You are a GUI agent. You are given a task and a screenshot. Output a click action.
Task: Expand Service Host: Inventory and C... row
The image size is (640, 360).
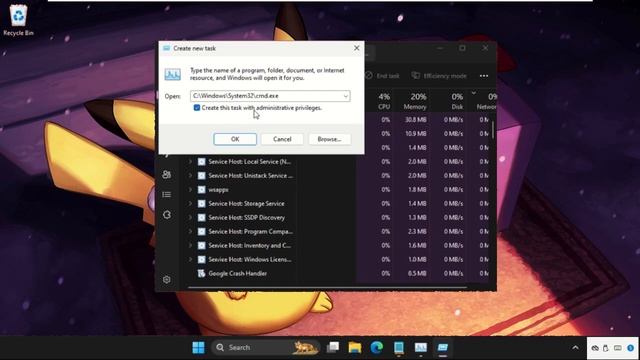pyautogui.click(x=190, y=245)
